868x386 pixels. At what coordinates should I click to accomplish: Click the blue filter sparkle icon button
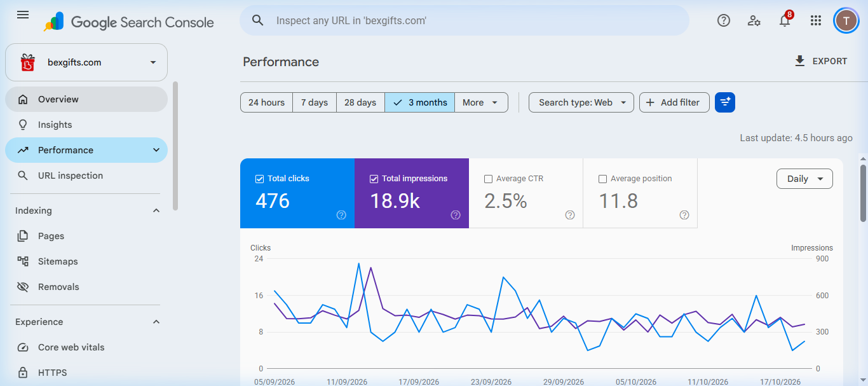coord(725,102)
